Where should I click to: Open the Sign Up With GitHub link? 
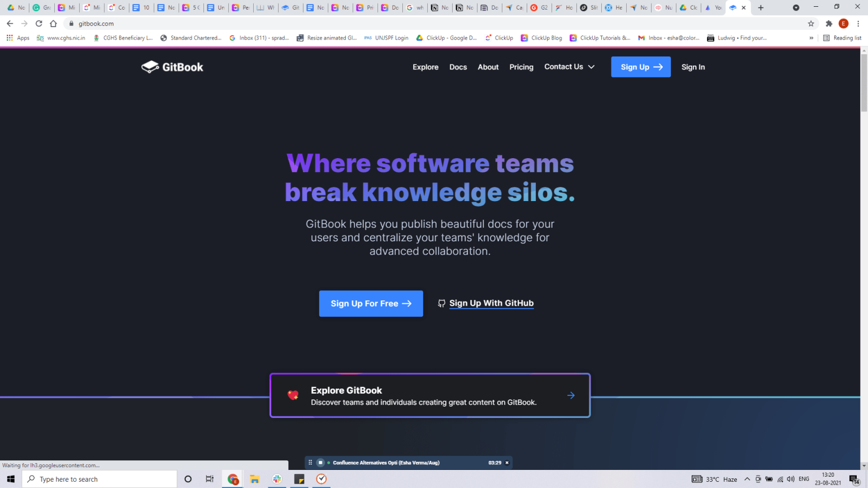click(x=491, y=303)
